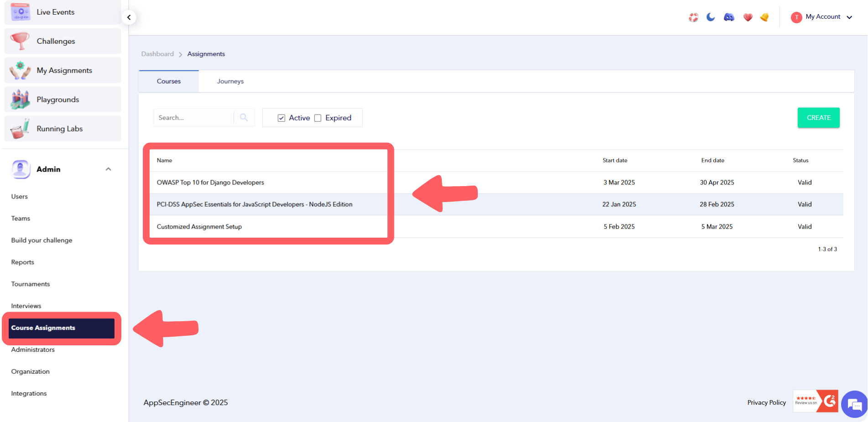Image resolution: width=868 pixels, height=422 pixels.
Task: Expand the chat widget bubble
Action: point(854,404)
